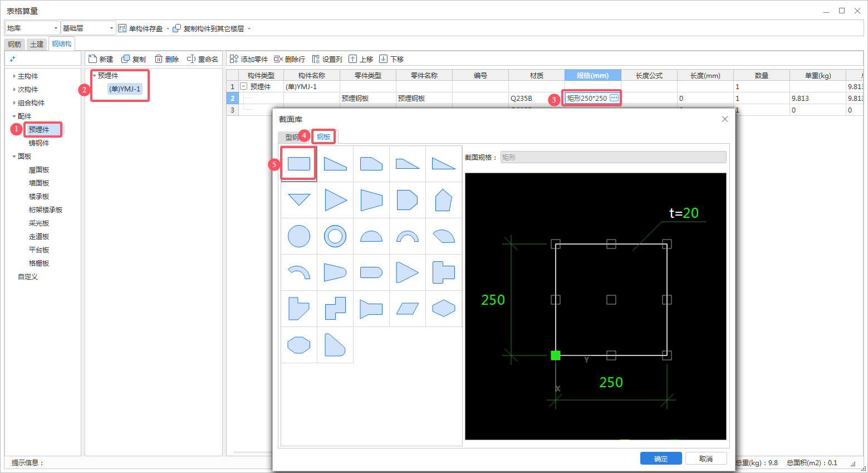The image size is (868, 473).
Task: Click the 复制 copy component icon
Action: tap(134, 59)
